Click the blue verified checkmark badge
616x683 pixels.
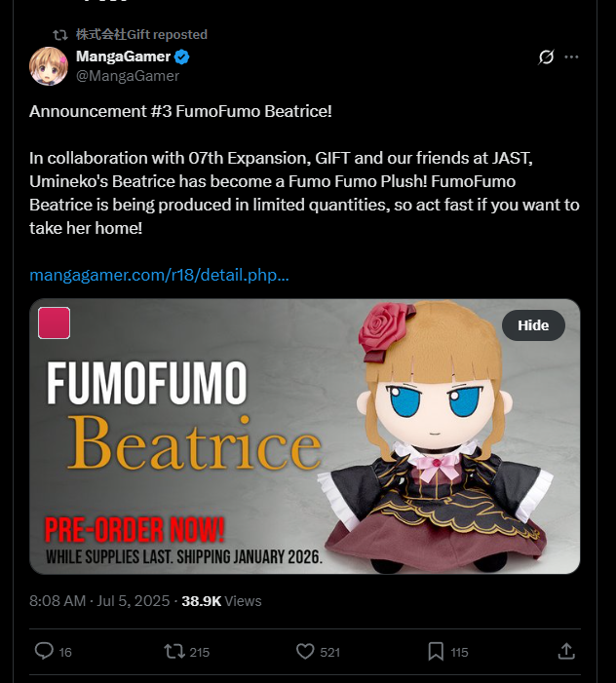181,57
